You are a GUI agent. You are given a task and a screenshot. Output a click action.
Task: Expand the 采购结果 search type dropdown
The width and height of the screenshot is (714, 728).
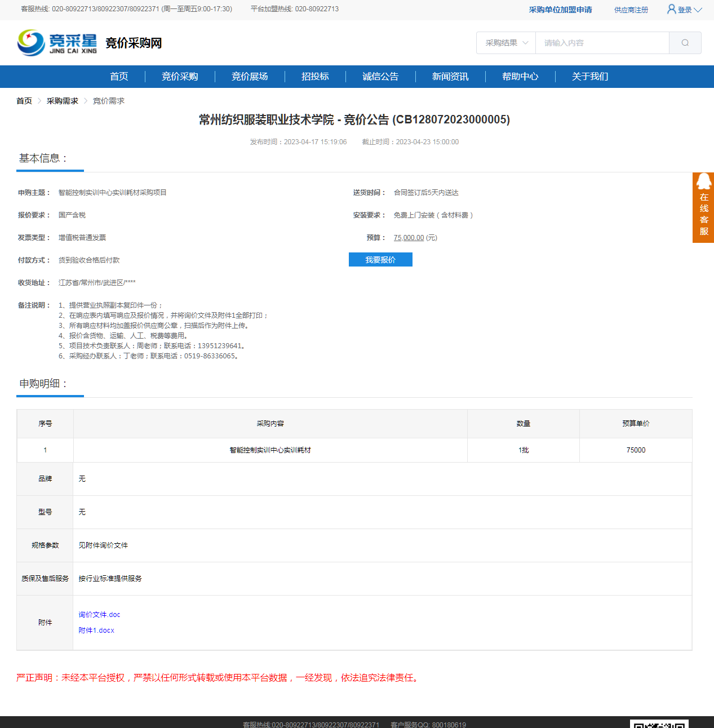tap(506, 43)
